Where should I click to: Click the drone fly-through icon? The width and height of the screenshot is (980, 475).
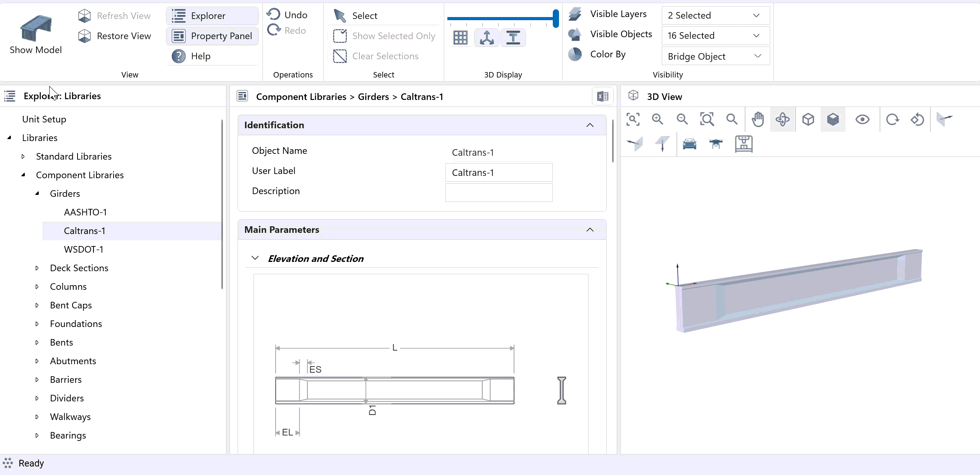[x=716, y=144]
